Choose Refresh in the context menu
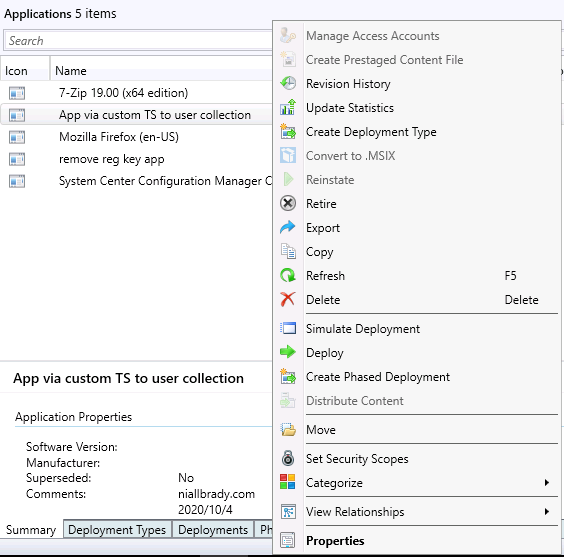Image resolution: width=564 pixels, height=557 pixels. pos(416,275)
